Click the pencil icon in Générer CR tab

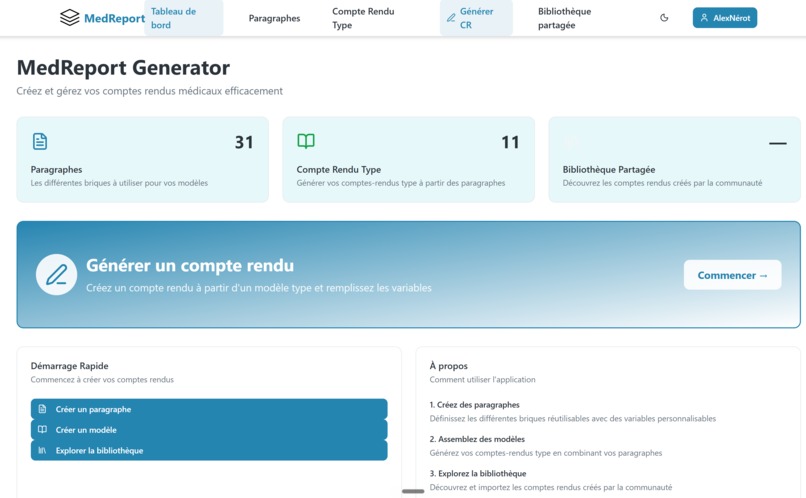(451, 18)
